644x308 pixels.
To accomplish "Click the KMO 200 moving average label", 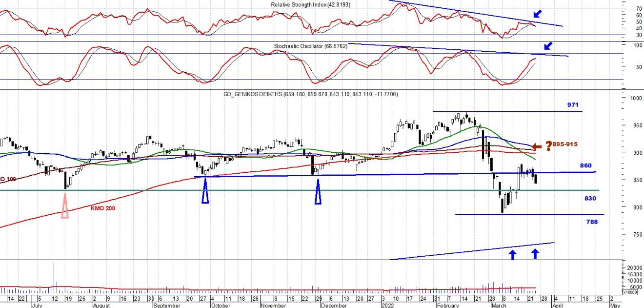I will pyautogui.click(x=103, y=208).
